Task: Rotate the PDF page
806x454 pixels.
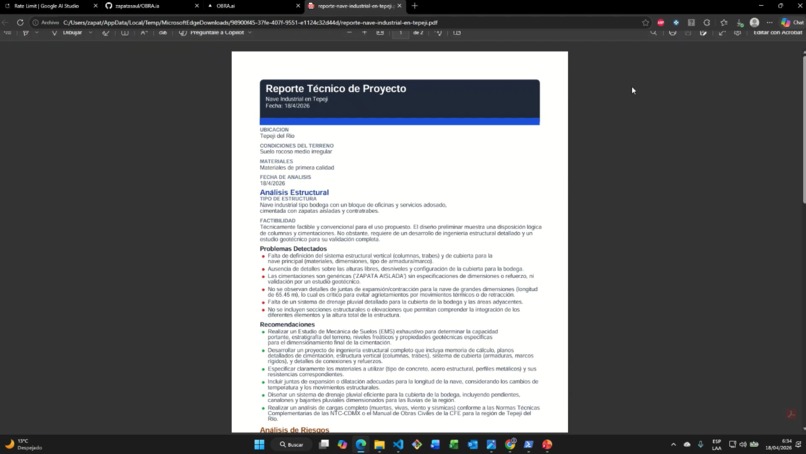Action: [438, 32]
